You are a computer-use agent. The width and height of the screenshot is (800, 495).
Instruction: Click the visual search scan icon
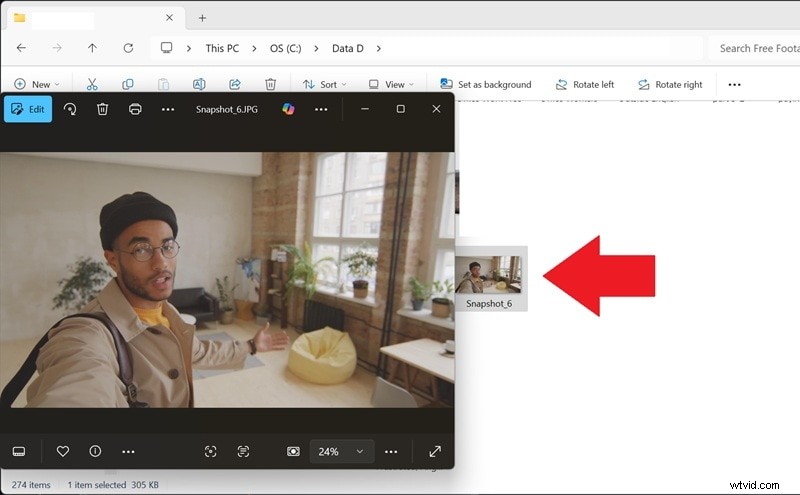[210, 451]
